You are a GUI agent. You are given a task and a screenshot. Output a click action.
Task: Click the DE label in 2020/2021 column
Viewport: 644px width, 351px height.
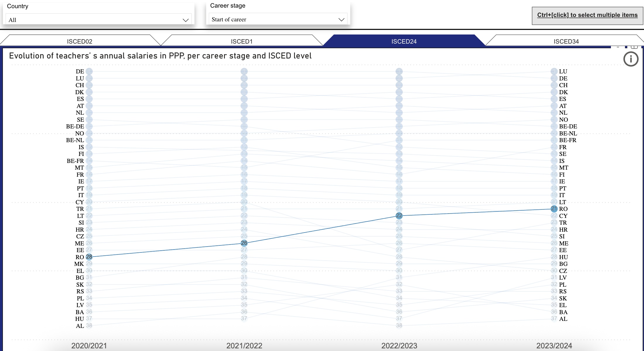click(x=80, y=71)
